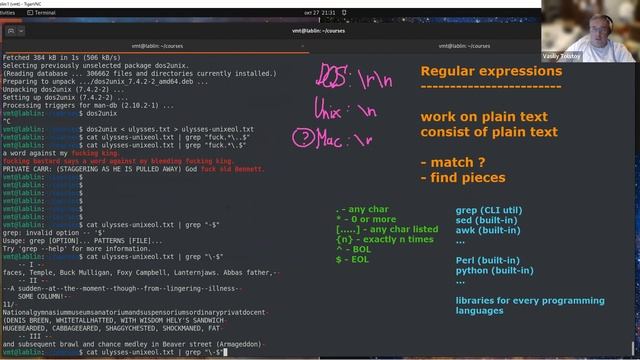640x360 pixels.
Task: Open the dropdown arrow beside the new tab button
Action: point(21,31)
